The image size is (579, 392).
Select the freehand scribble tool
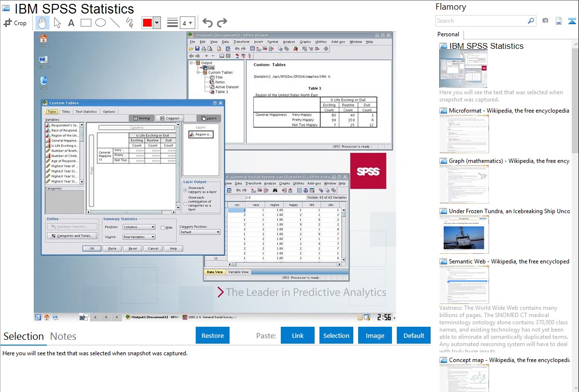(130, 23)
